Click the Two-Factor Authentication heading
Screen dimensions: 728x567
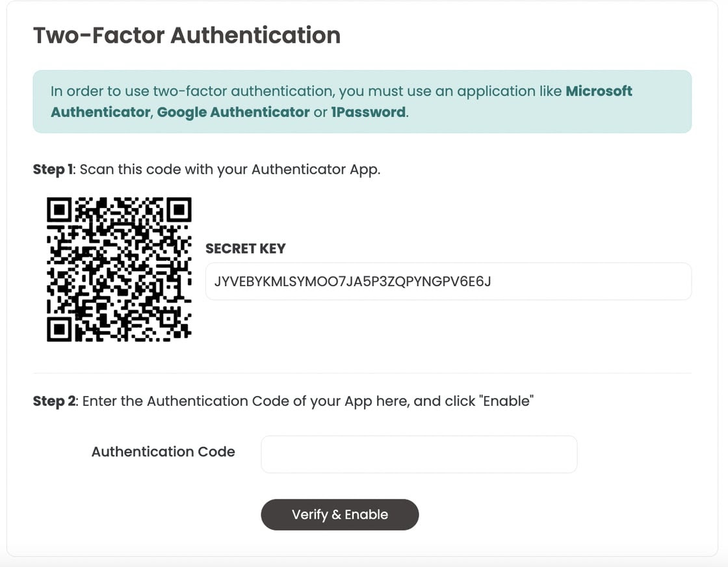(x=187, y=35)
